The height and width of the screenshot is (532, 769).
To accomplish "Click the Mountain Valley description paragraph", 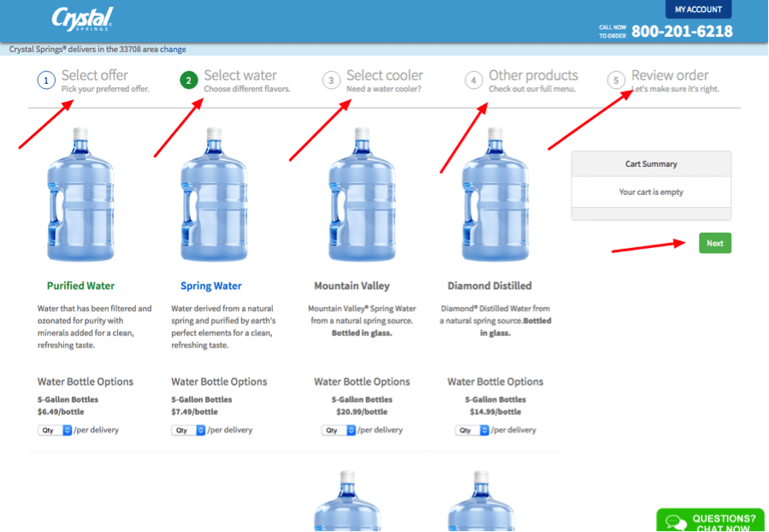I will tap(362, 321).
